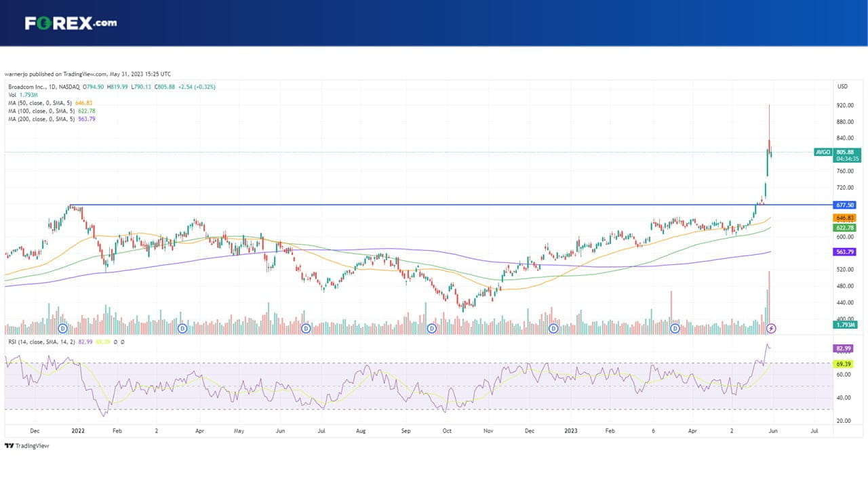Click the tallest red volume bar

click(769, 302)
